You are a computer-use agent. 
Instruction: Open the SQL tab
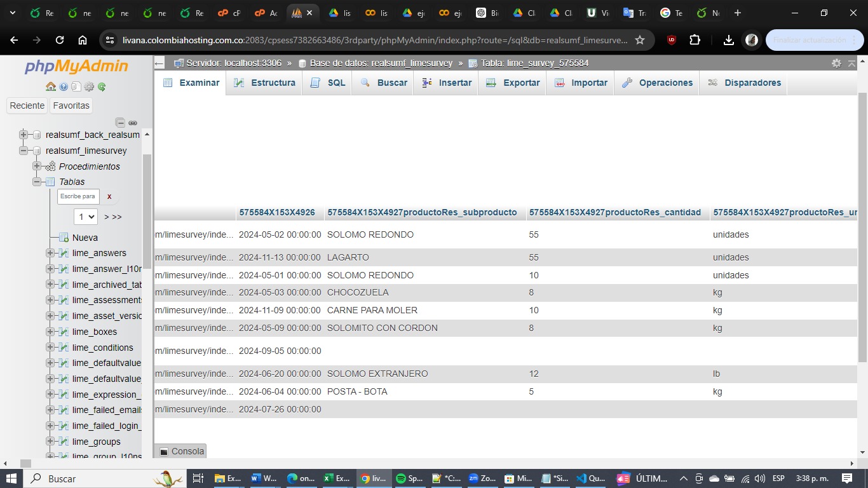pyautogui.click(x=327, y=83)
